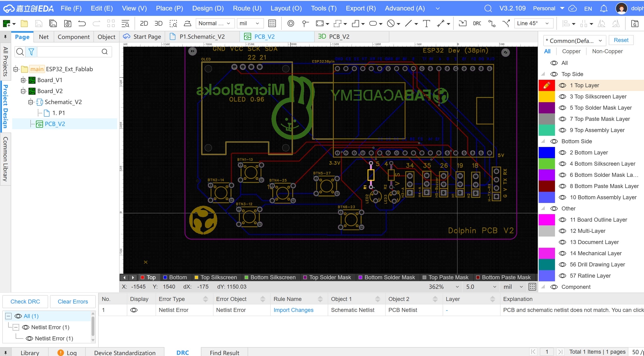Select the Via placement tool
The width and height of the screenshot is (644, 356).
291,24
